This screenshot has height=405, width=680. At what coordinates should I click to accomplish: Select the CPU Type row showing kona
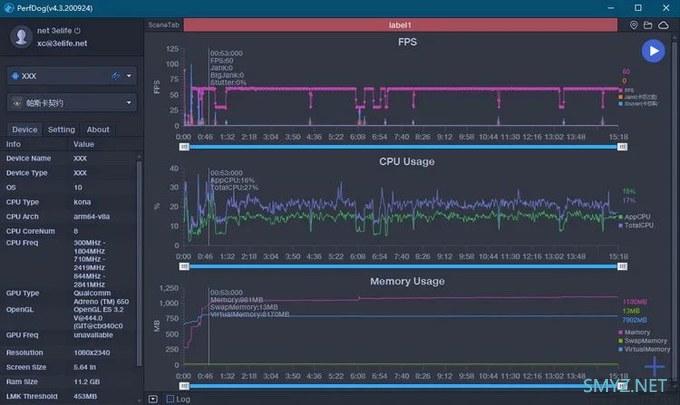[x=69, y=202]
